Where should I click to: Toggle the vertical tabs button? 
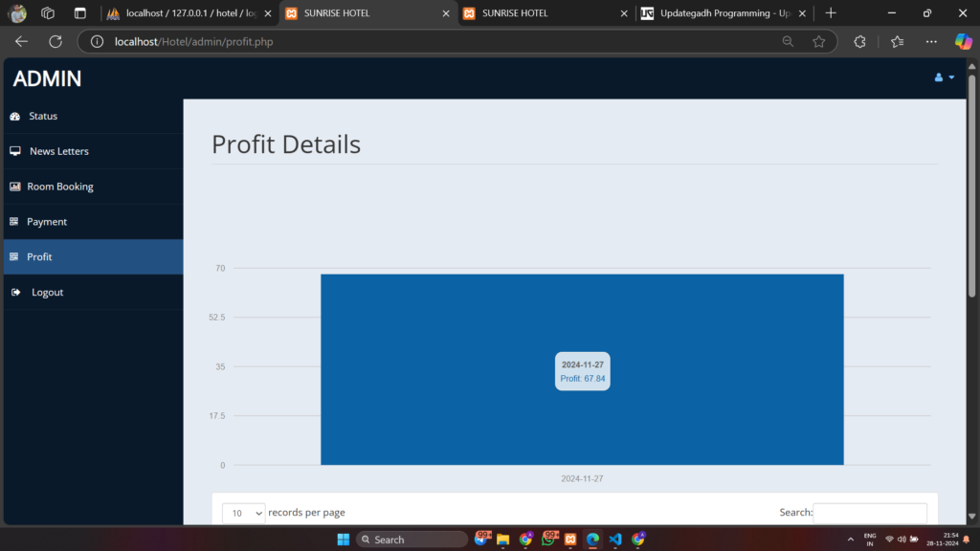pyautogui.click(x=80, y=13)
